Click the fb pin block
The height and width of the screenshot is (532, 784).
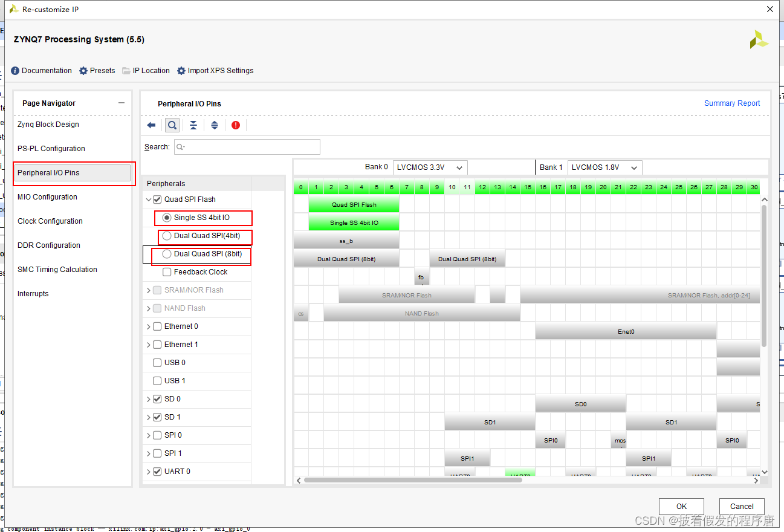pos(421,277)
